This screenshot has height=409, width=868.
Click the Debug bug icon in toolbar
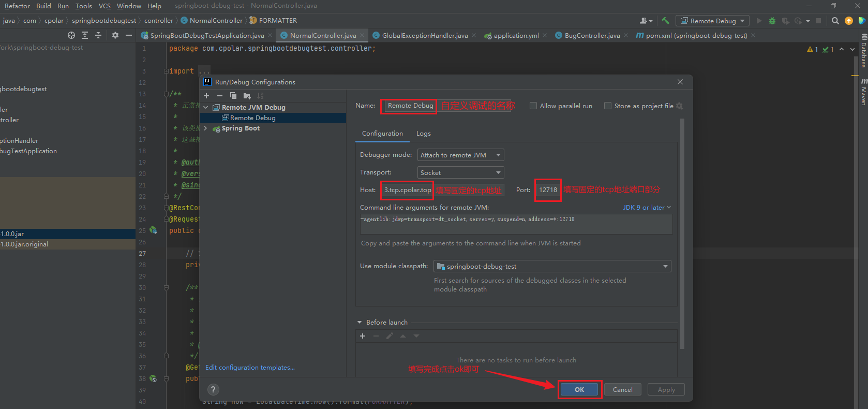tap(772, 21)
